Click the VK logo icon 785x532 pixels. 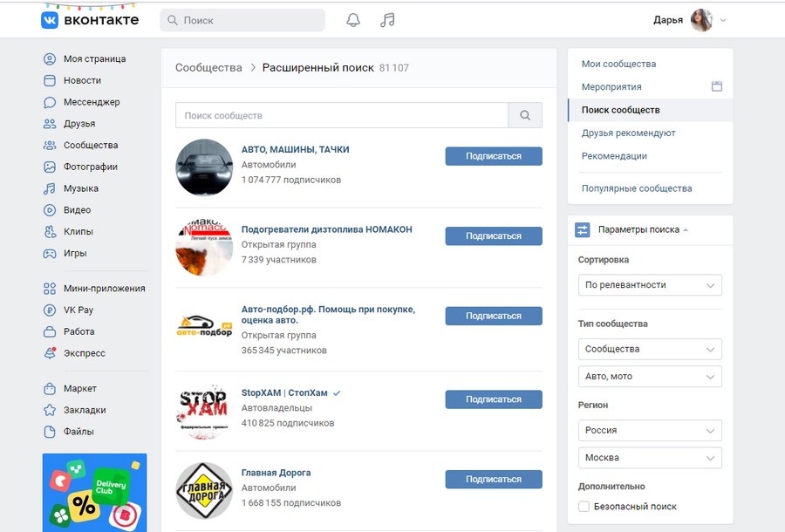pos(50,20)
